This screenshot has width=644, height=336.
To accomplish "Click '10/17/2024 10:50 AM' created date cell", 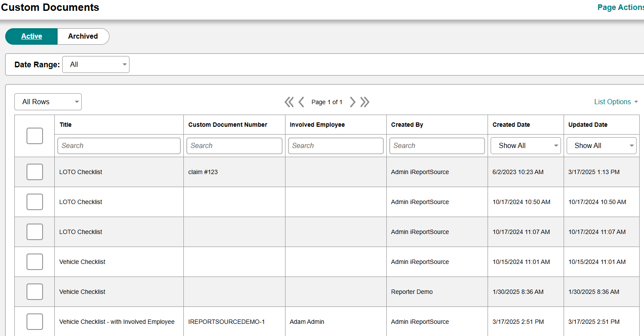I will pyautogui.click(x=521, y=202).
